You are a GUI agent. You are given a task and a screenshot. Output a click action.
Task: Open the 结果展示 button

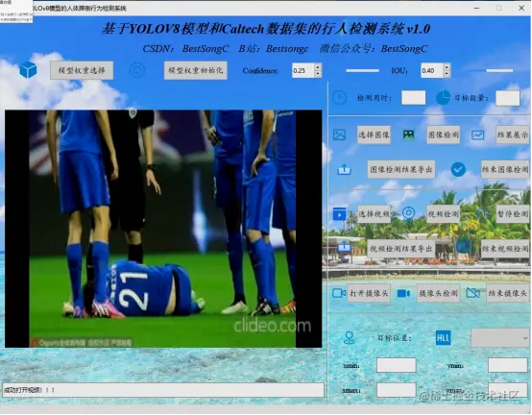click(x=513, y=134)
